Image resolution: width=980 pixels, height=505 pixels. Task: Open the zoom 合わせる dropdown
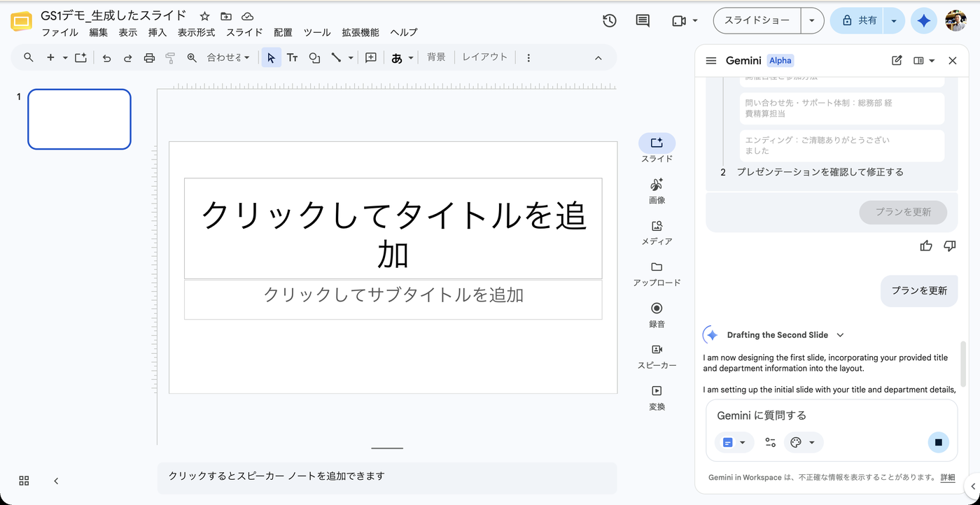tap(228, 58)
